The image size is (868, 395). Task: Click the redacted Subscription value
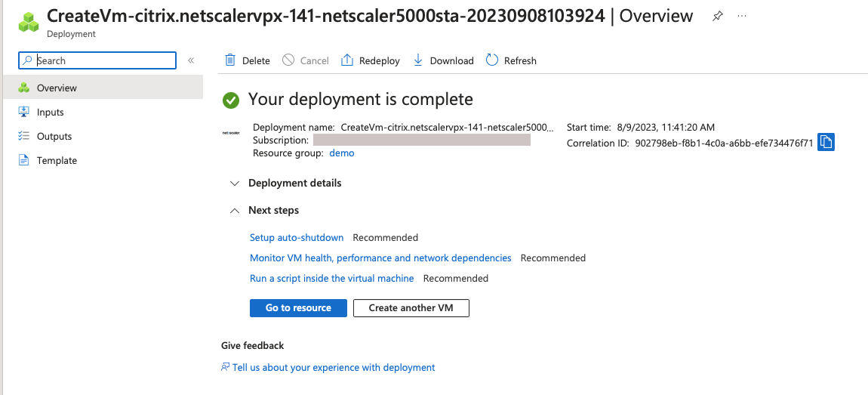422,140
